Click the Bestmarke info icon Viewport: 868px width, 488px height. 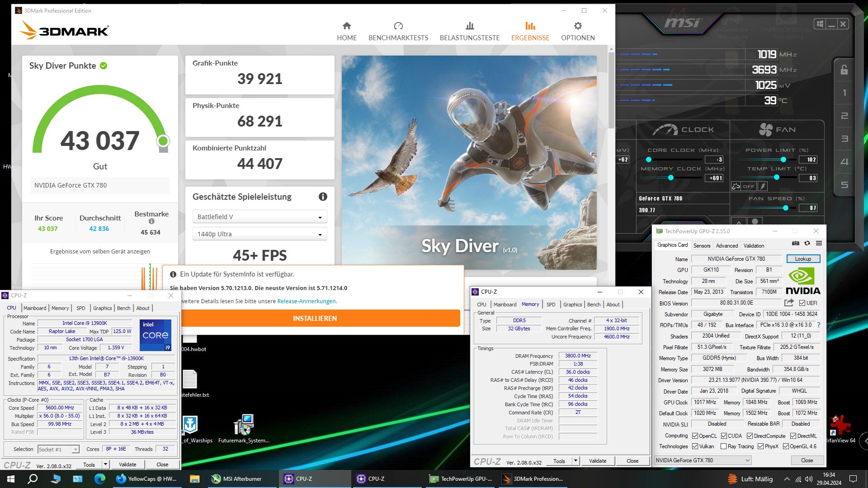tap(151, 221)
